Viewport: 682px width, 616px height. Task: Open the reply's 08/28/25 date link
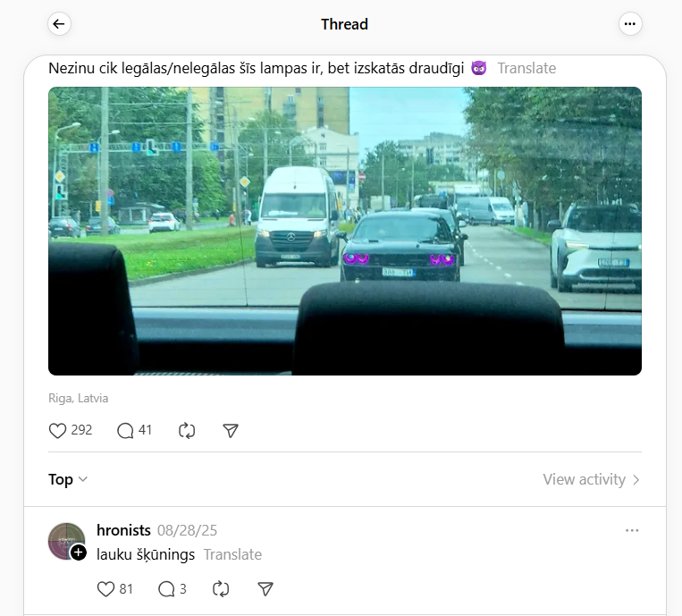click(x=187, y=530)
